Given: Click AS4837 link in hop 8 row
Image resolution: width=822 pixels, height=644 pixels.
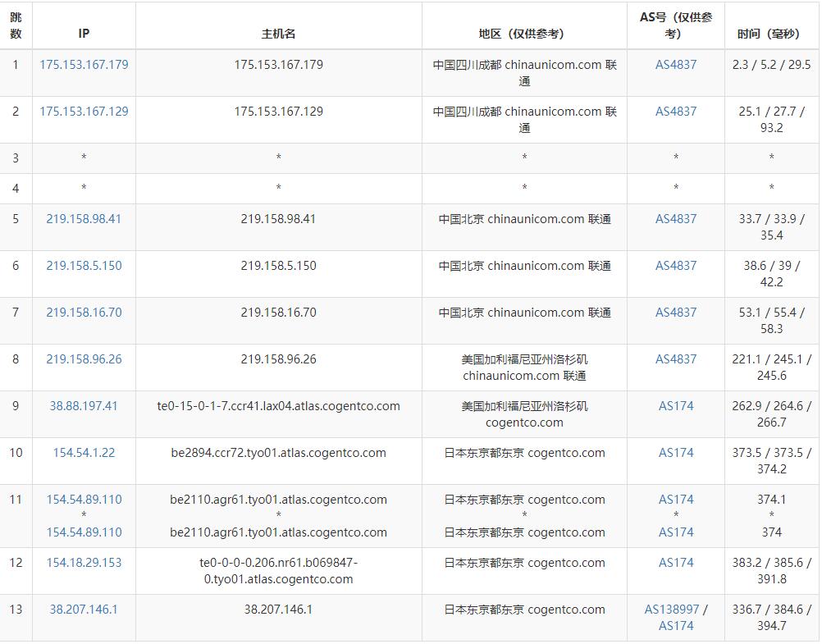Looking at the screenshot, I should 676,359.
